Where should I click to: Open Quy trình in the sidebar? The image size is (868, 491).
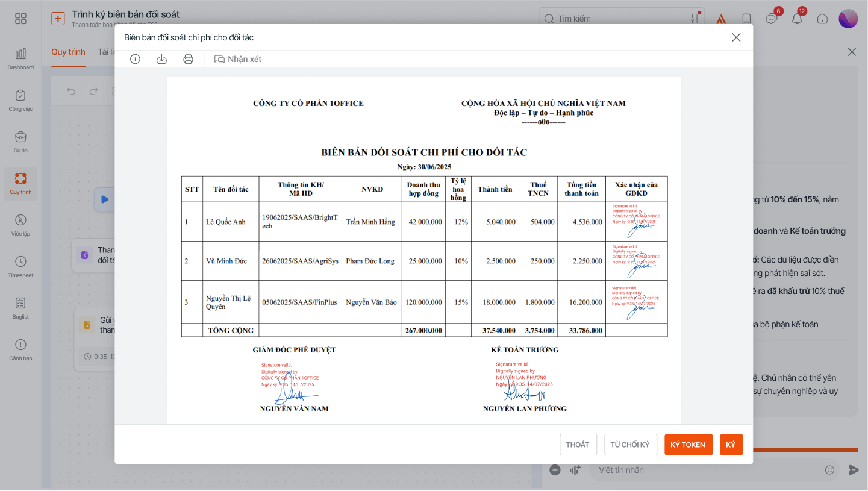click(20, 184)
